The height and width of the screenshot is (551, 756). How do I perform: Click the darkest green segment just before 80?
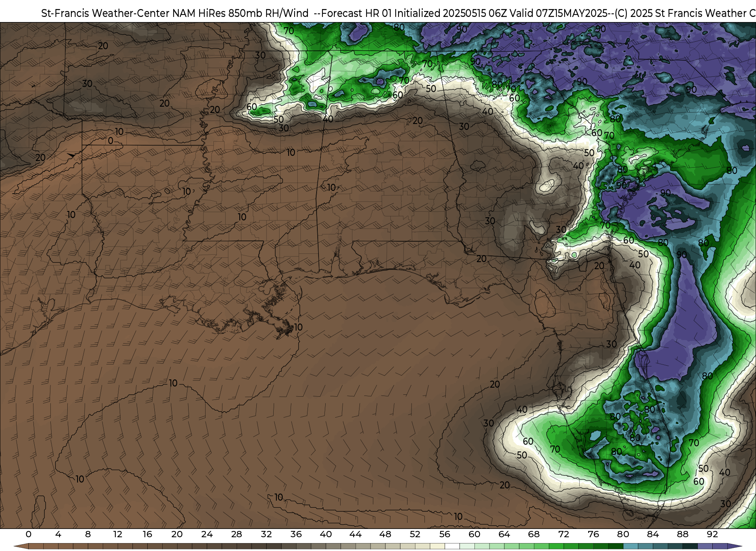616,546
